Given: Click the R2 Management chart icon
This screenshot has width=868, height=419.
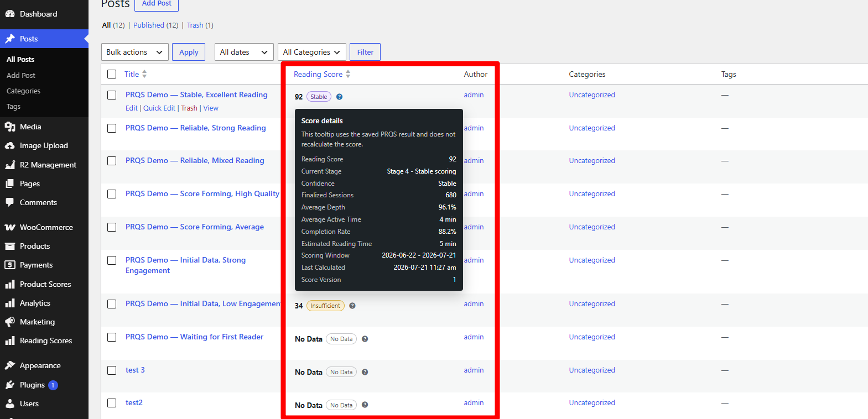Looking at the screenshot, I should click(x=10, y=165).
